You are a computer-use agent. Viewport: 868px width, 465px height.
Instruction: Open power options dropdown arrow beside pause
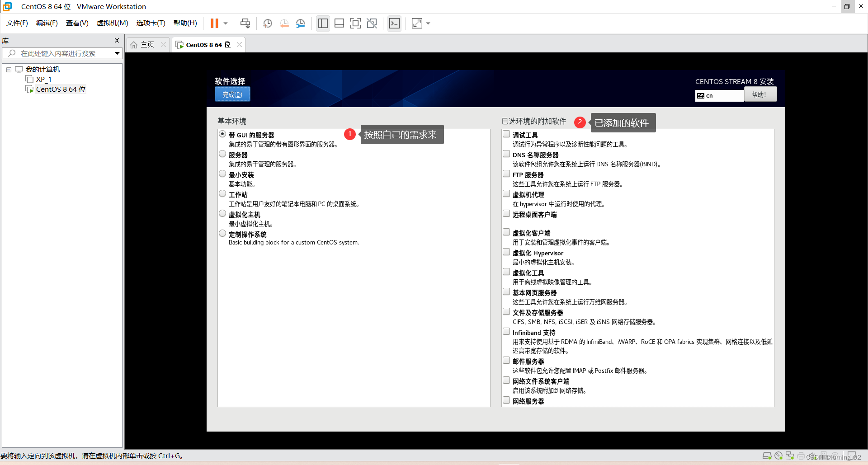tap(226, 23)
